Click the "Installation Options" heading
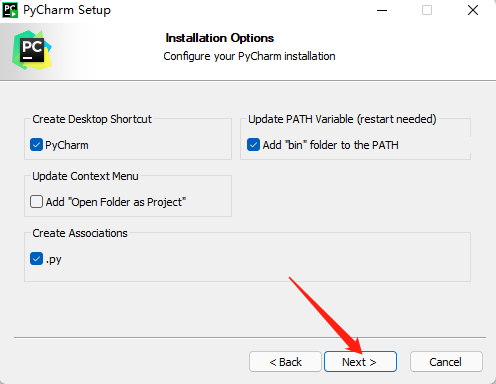Screen dimensions: 496x384 coord(220,38)
